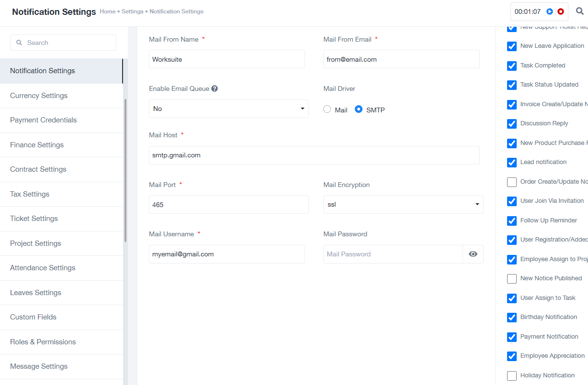
Task: Click the sidebar search magnifier icon
Action: [x=19, y=43]
